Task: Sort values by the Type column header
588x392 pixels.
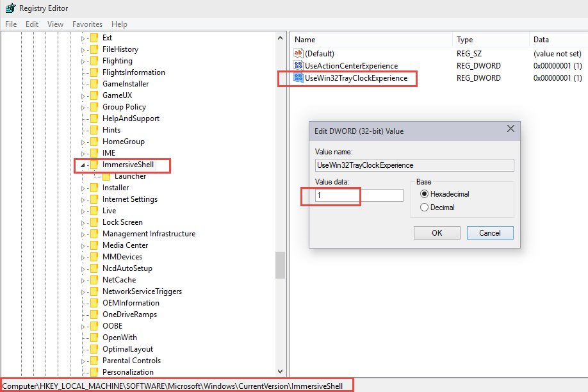Action: pos(491,39)
